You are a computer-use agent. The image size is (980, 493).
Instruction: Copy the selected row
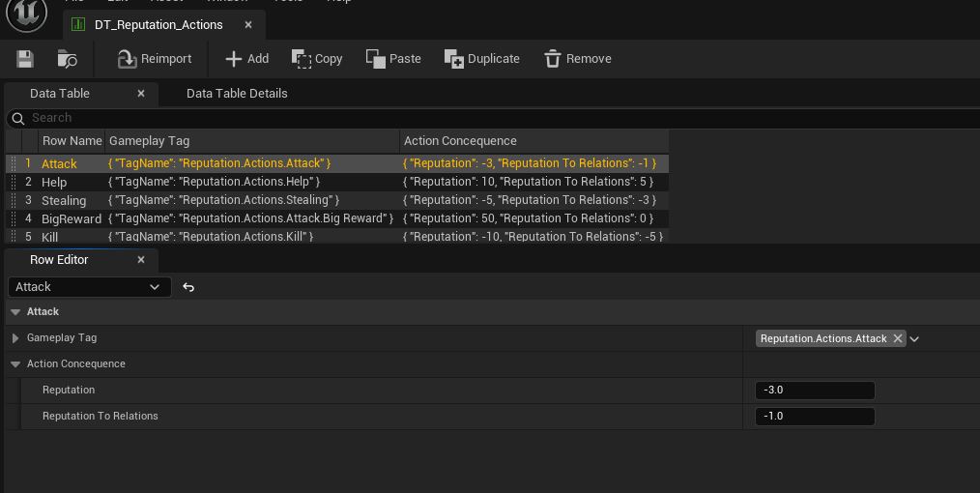[317, 59]
